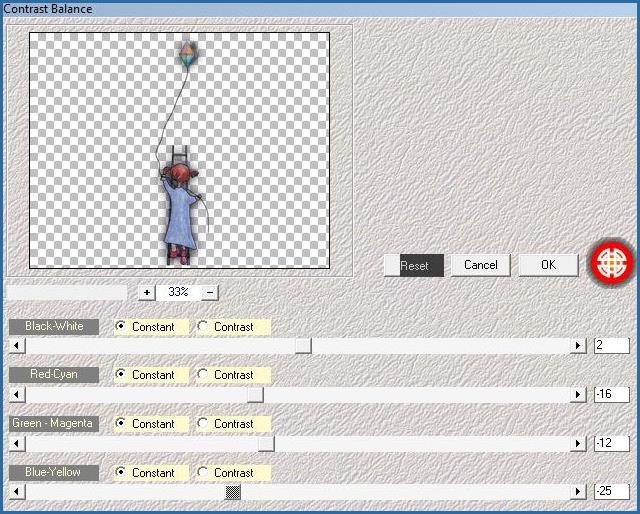The height and width of the screenshot is (514, 640).
Task: Click Black-White slider left arrow
Action: 15,346
